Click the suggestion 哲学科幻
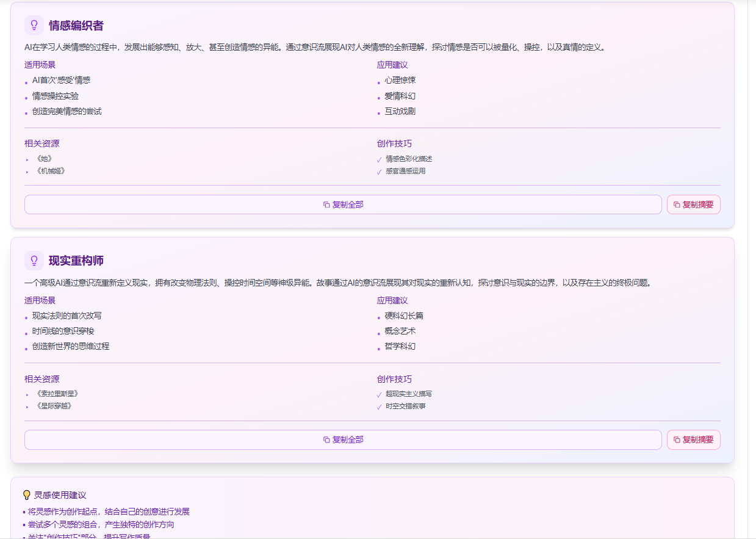This screenshot has height=539, width=756. point(400,346)
